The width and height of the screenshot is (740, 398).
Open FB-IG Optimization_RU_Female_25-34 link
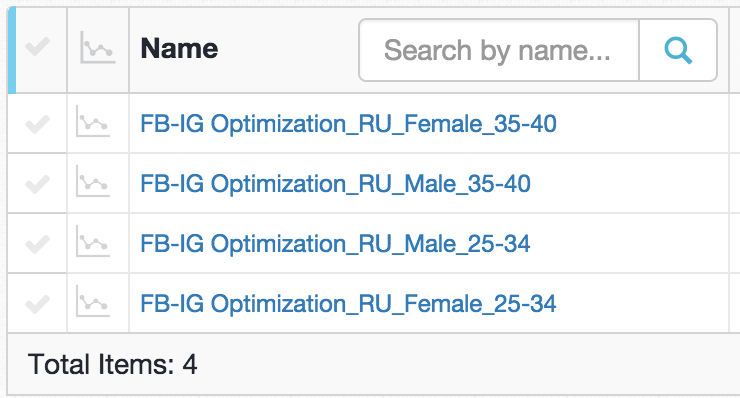pyautogui.click(x=348, y=304)
